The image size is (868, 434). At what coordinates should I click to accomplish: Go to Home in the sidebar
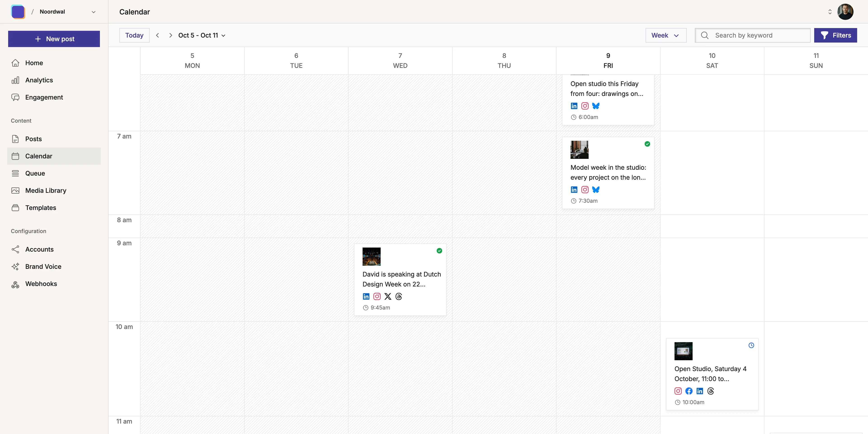pyautogui.click(x=54, y=63)
